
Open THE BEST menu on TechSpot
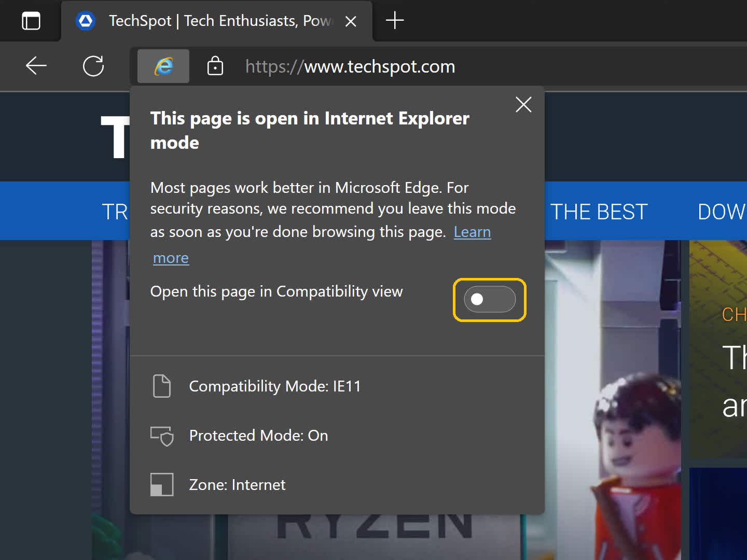[599, 212]
